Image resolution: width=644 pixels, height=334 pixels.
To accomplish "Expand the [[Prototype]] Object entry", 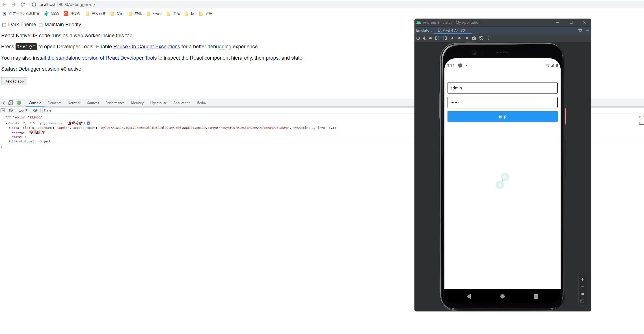I will (x=10, y=141).
